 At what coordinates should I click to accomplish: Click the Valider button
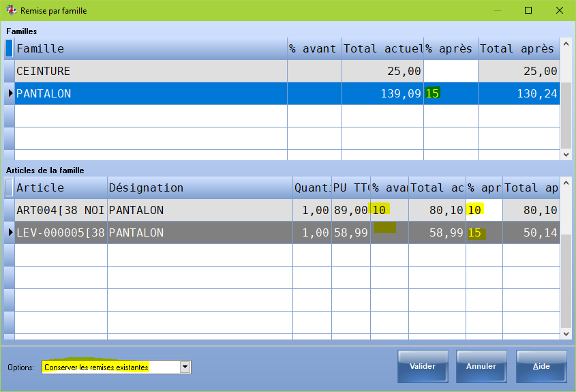pyautogui.click(x=423, y=367)
